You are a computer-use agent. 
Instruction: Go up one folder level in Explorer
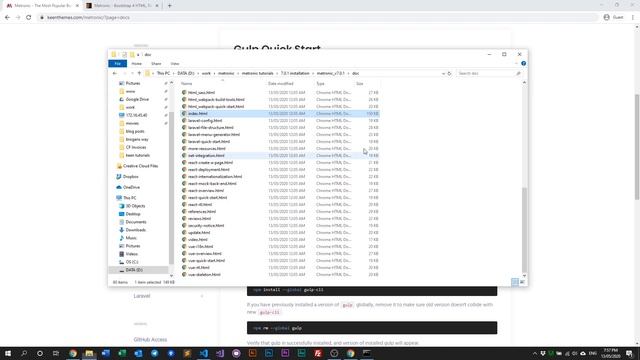139,73
